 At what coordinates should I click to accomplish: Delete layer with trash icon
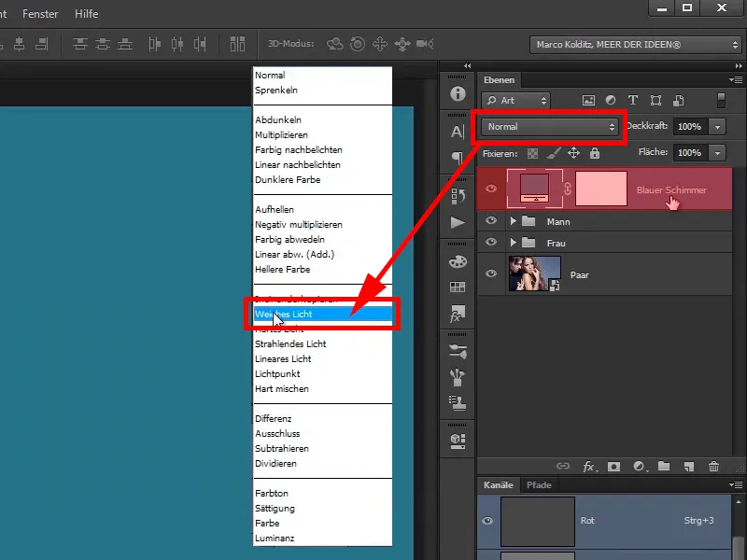tap(713, 466)
